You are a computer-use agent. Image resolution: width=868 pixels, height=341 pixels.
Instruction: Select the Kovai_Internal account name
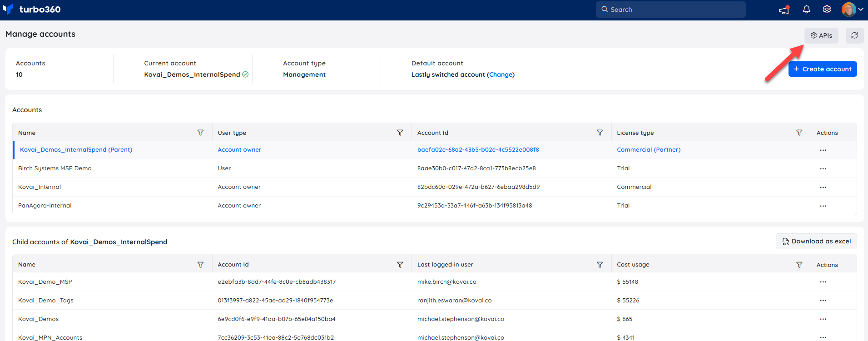pos(40,187)
